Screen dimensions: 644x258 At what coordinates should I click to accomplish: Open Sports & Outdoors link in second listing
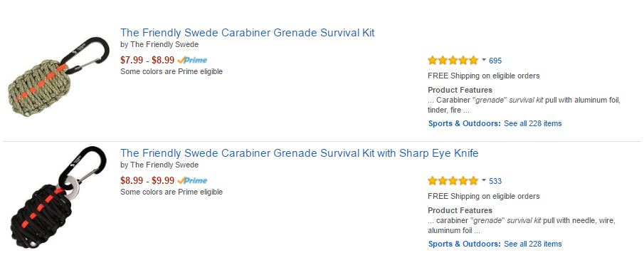(465, 244)
